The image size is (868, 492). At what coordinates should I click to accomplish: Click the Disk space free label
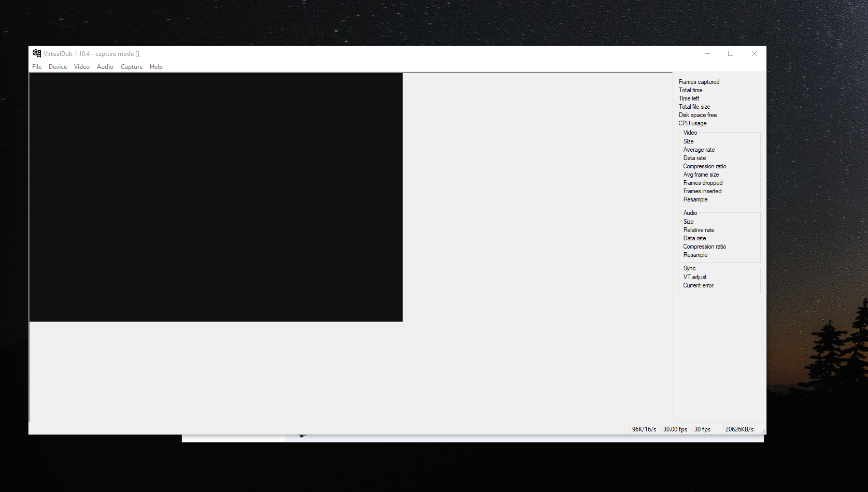coord(698,115)
